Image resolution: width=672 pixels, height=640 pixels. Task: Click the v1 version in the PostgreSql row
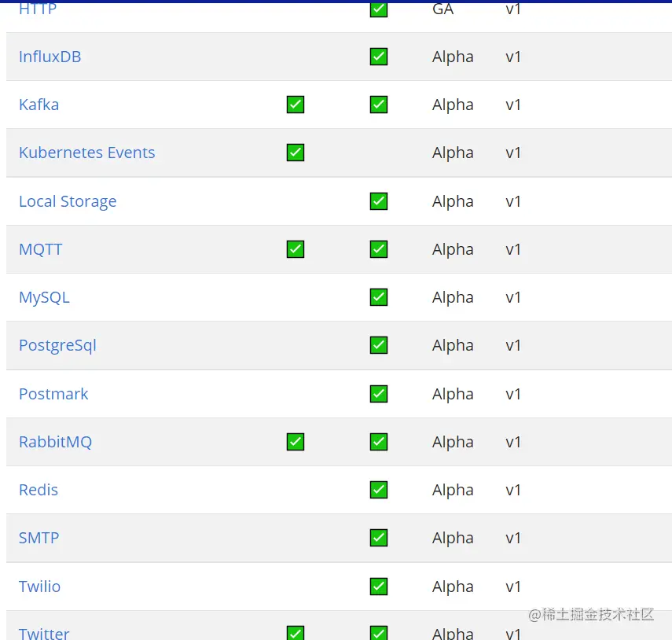coord(513,345)
